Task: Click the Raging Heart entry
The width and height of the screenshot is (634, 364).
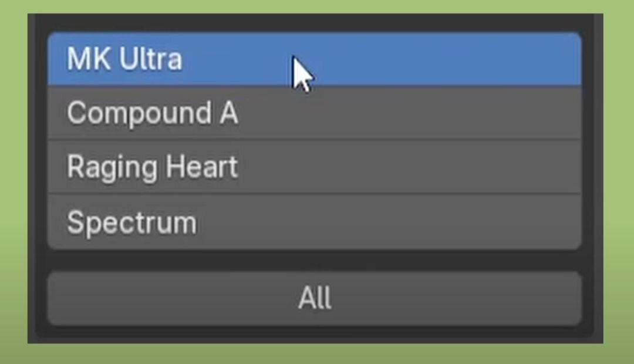Action: pyautogui.click(x=314, y=167)
